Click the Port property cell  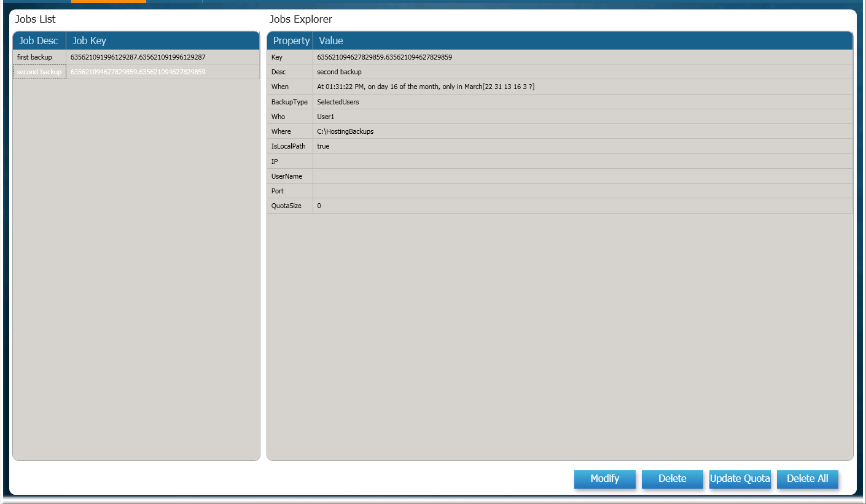[291, 191]
